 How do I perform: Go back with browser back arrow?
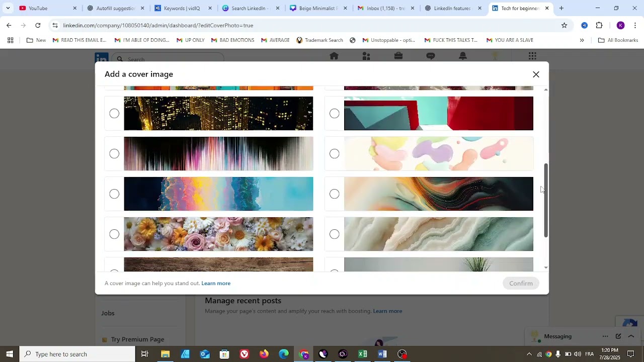[x=9, y=25]
